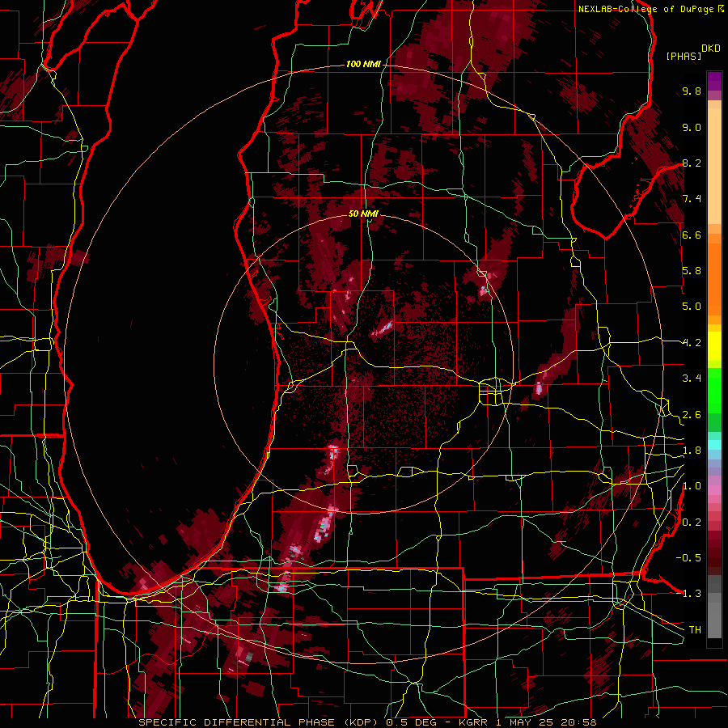Viewport: 728px width, 728px height.
Task: Click the purple segment atop the color bar
Action: coord(714,81)
